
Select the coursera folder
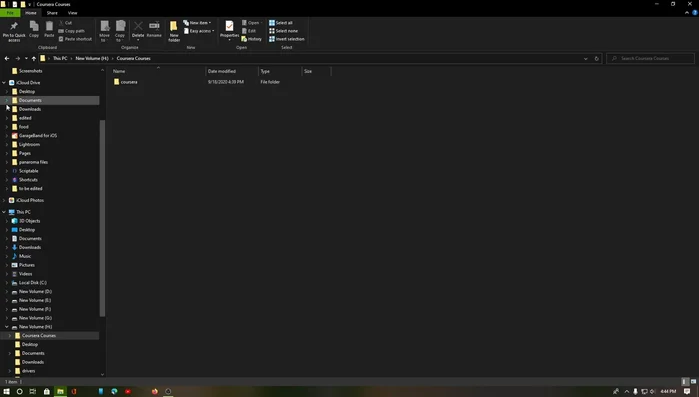(x=129, y=82)
